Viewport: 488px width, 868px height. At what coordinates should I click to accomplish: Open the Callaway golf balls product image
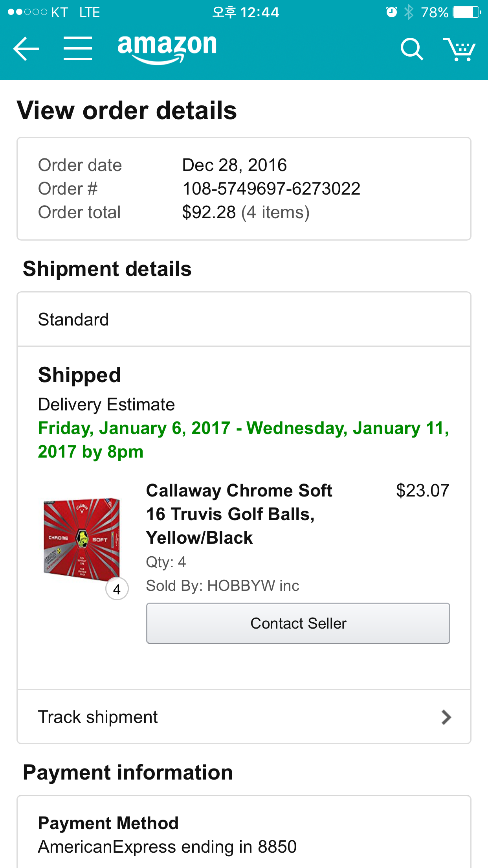(x=82, y=538)
